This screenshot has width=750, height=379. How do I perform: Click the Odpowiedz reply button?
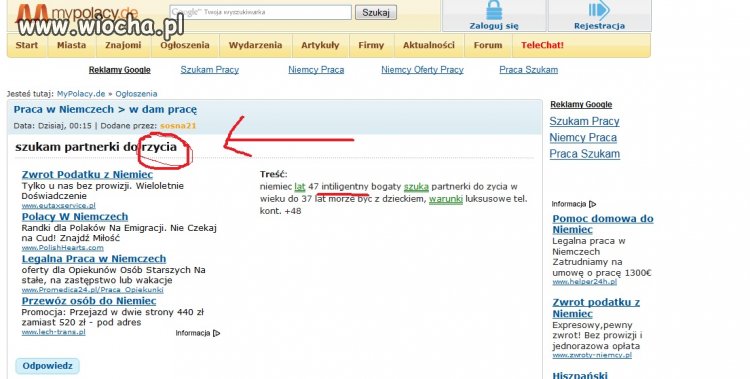(47, 366)
